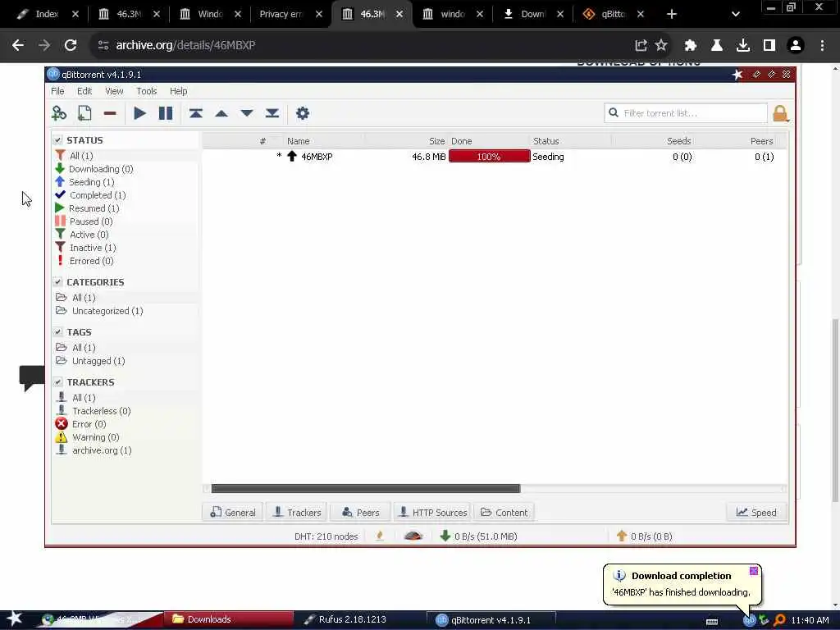Open the browser tab search chevron
The image size is (840, 630).
736,14
